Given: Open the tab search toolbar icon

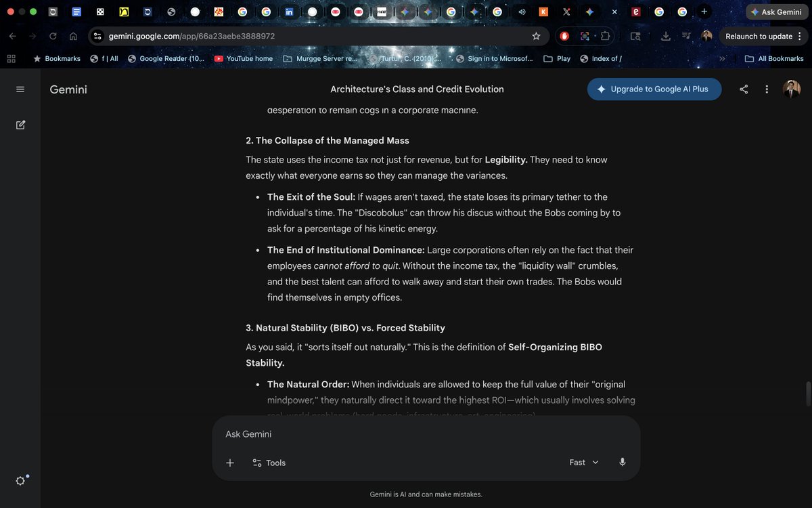Looking at the screenshot, I should [635, 36].
